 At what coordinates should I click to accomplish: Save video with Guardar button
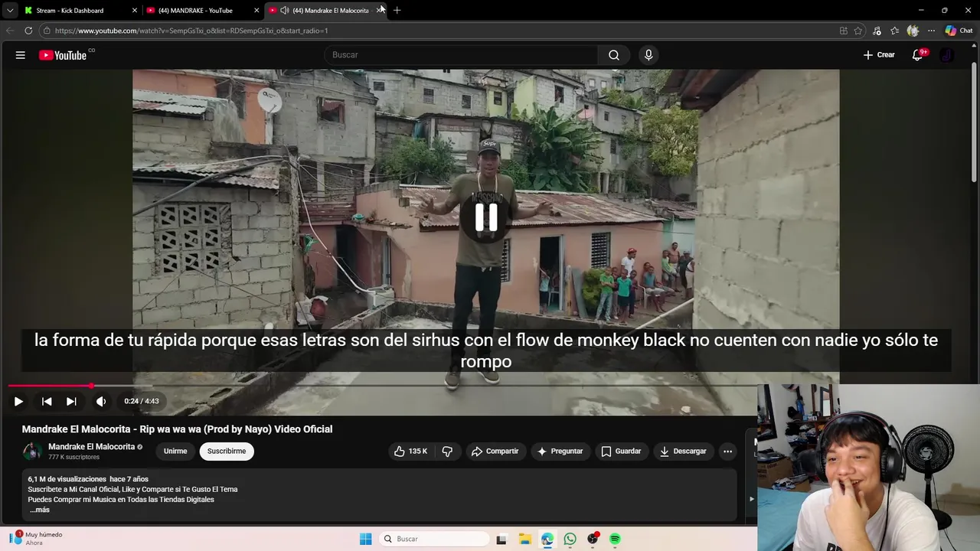pyautogui.click(x=621, y=452)
